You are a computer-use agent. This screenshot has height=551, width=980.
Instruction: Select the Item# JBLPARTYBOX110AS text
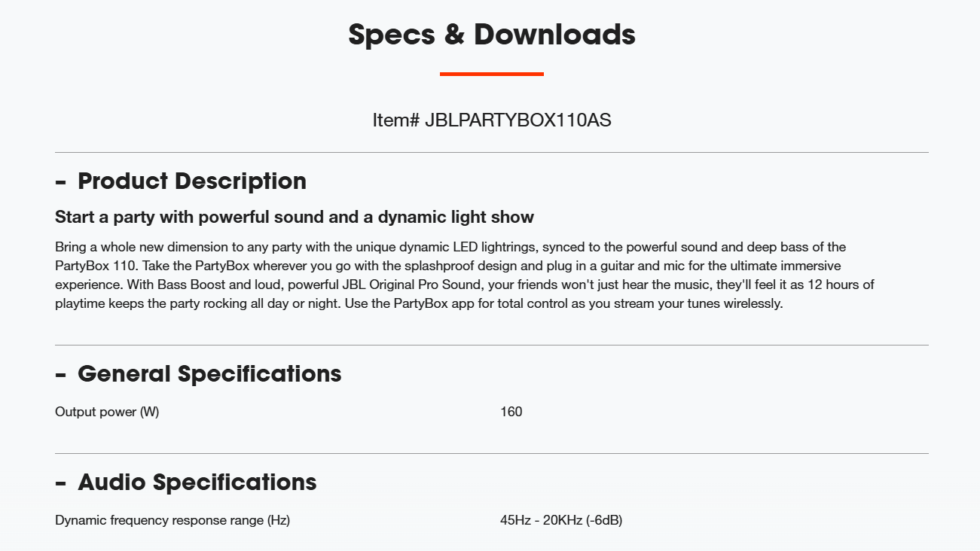click(492, 120)
